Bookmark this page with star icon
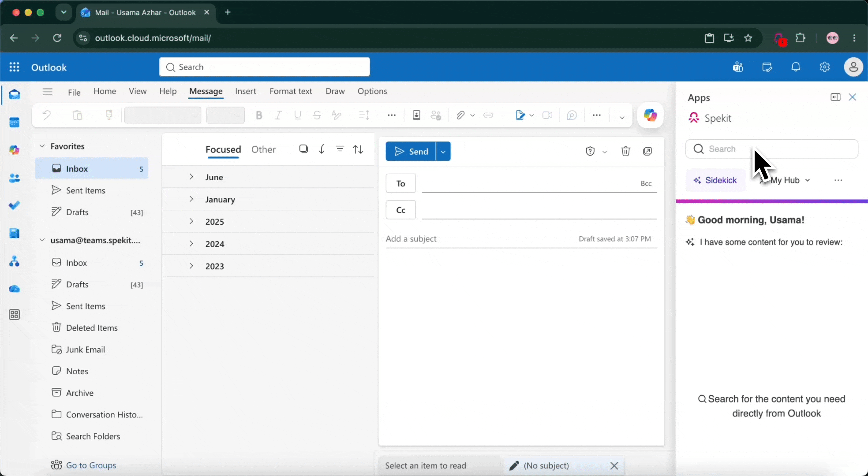Image resolution: width=868 pixels, height=476 pixels. click(748, 38)
